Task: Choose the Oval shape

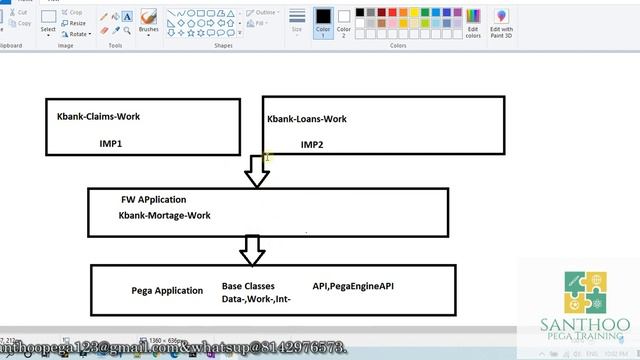Action: (191, 14)
